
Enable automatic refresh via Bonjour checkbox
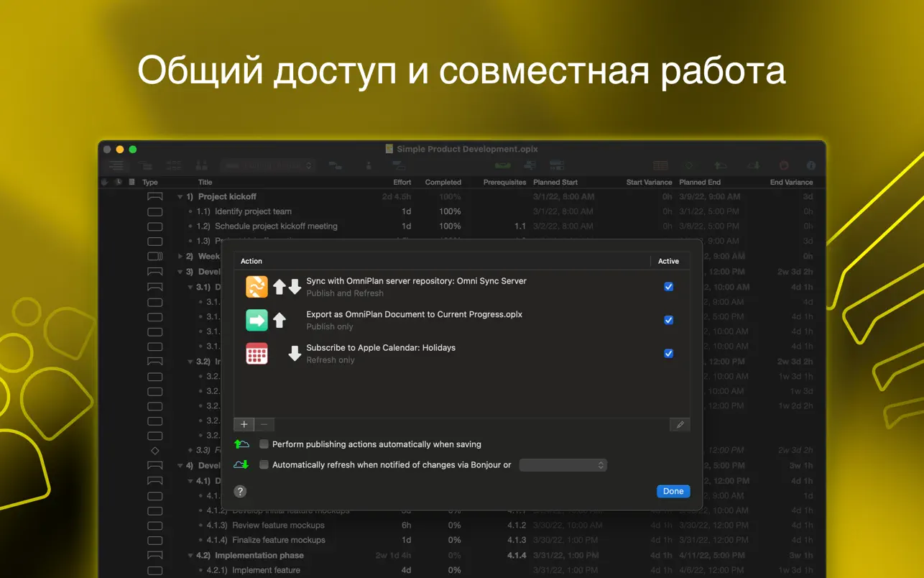264,464
